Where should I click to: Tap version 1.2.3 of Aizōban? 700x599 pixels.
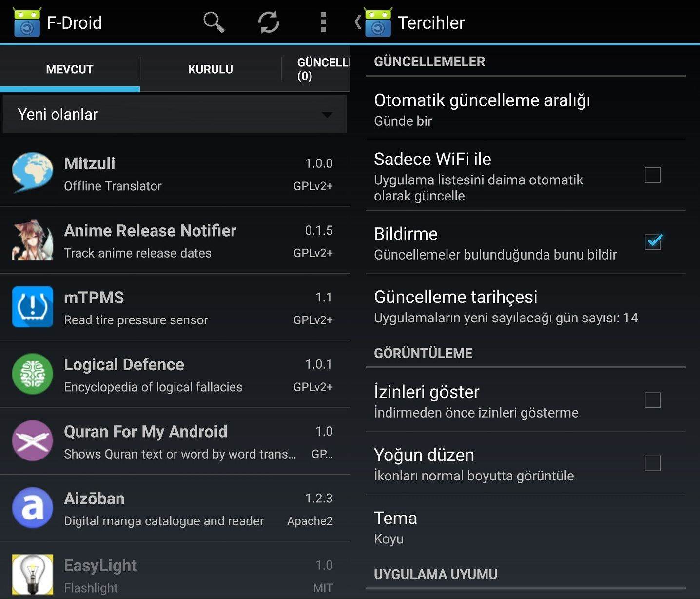coord(319,499)
